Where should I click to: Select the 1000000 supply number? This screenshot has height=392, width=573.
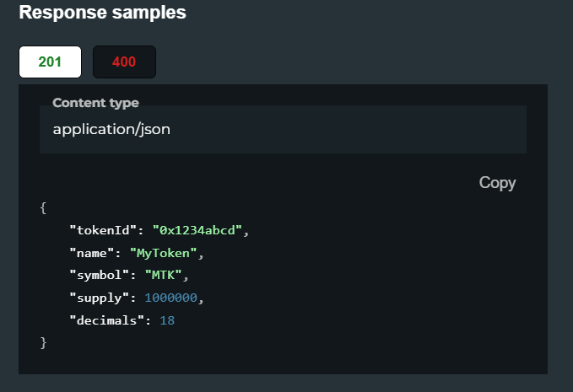click(171, 298)
